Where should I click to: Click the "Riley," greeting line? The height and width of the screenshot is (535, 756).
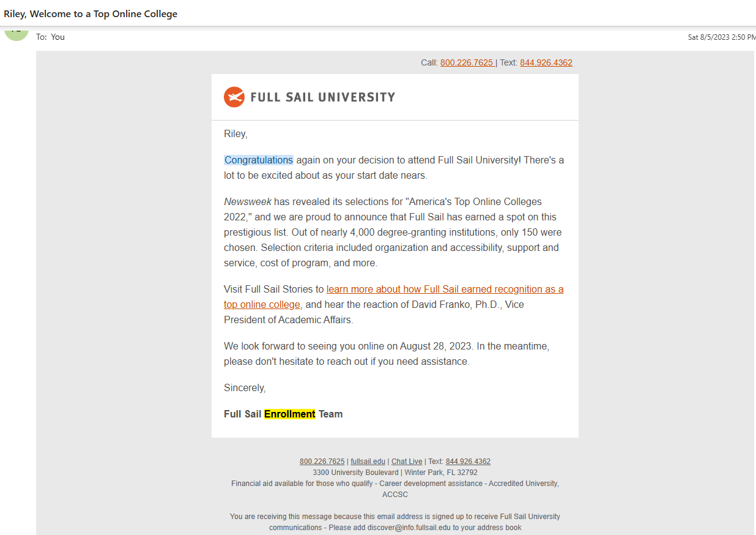click(x=235, y=134)
